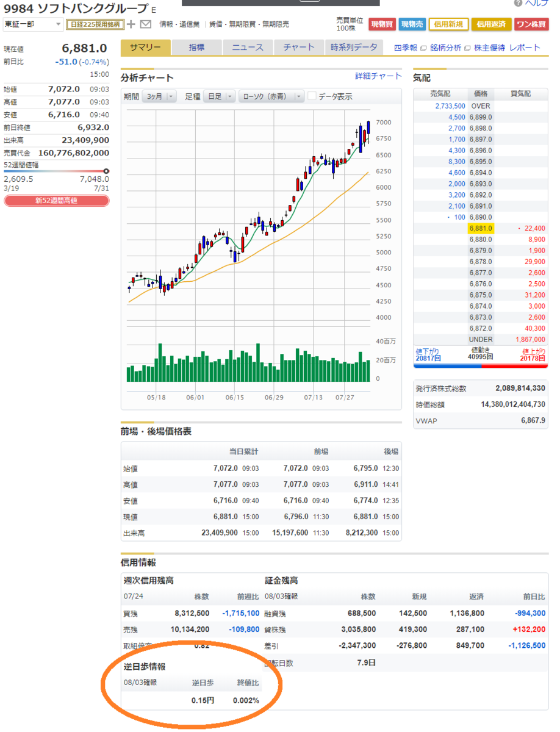Click the 貸株残 3,035,800 value
560x732 pixels.
coord(359,629)
